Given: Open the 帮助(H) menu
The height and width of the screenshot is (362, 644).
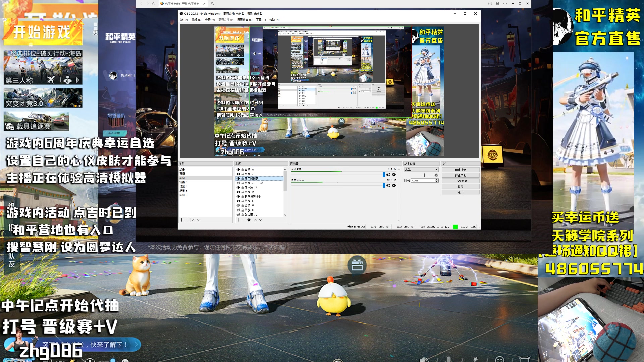Looking at the screenshot, I should [x=274, y=20].
